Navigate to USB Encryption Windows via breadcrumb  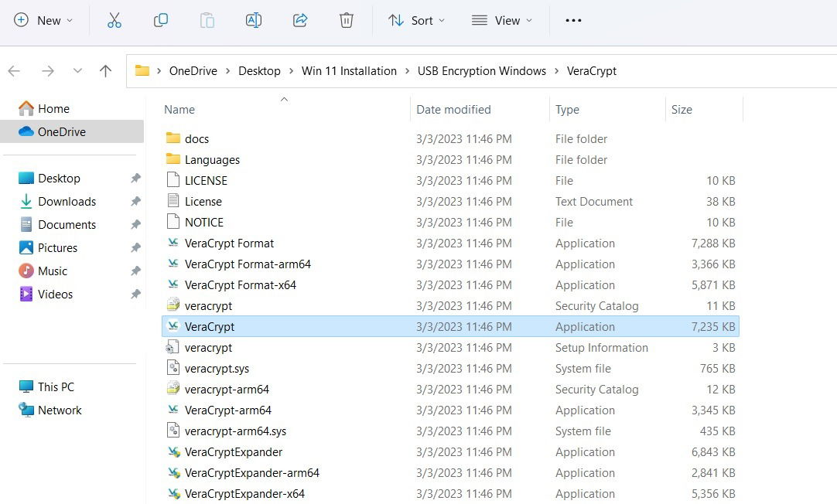(481, 70)
